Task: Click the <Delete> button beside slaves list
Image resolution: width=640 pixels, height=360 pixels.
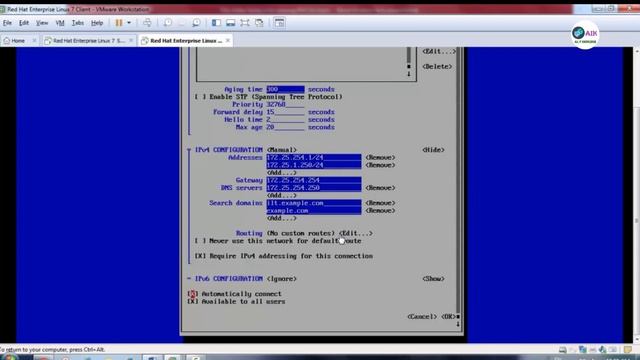Action: [437, 67]
